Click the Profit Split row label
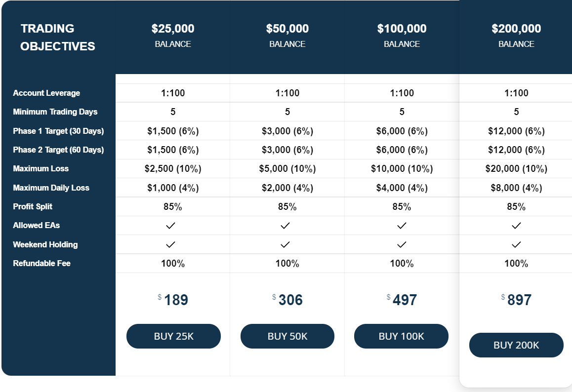This screenshot has width=572, height=392. (x=32, y=206)
